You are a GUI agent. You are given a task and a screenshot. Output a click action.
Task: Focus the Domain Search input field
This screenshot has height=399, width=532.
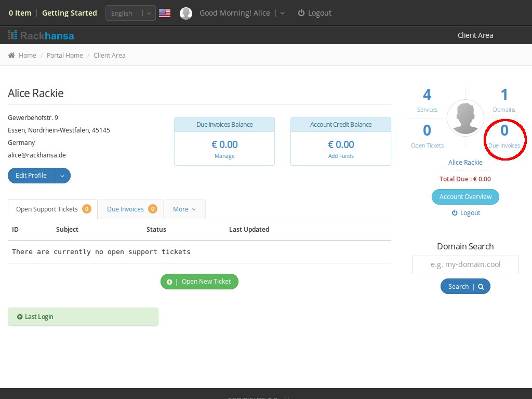click(x=465, y=264)
